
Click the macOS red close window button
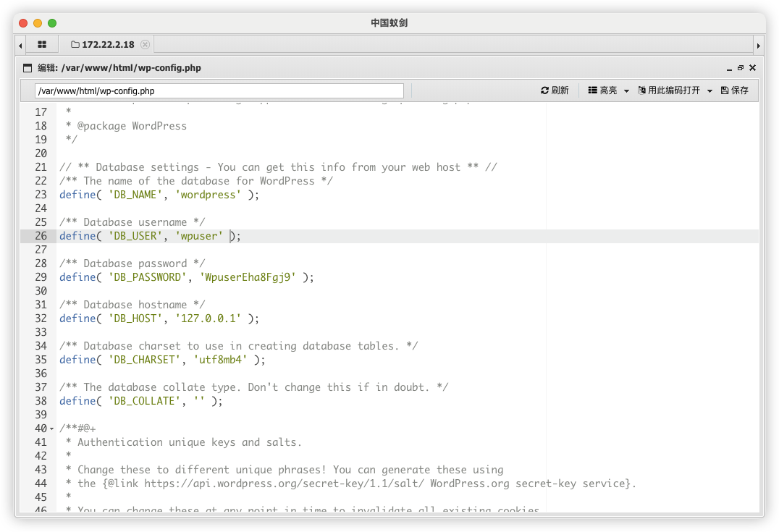click(x=23, y=23)
